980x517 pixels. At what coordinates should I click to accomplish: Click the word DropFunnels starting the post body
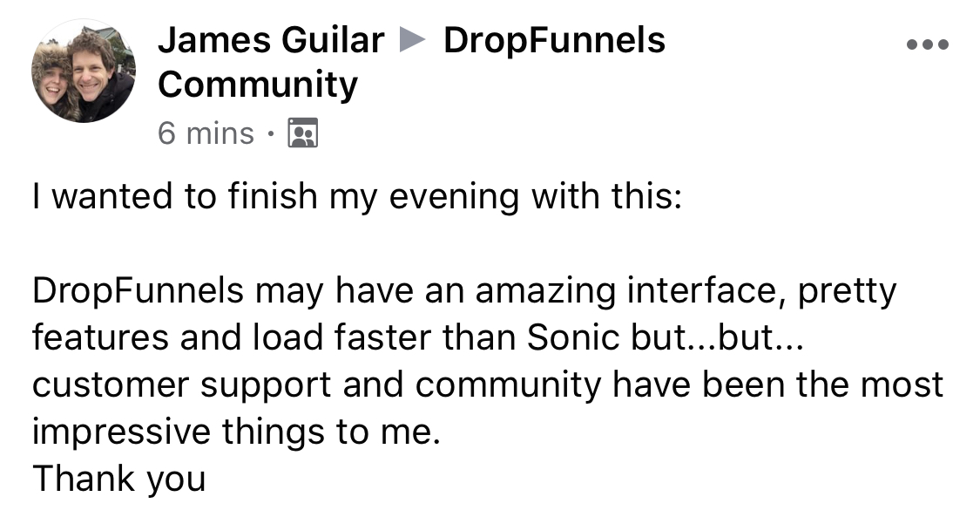click(x=138, y=291)
